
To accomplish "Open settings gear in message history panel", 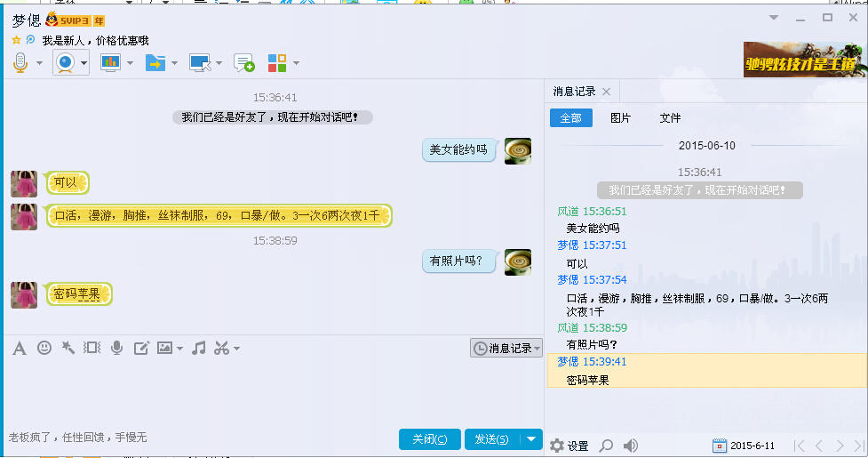I will pyautogui.click(x=557, y=446).
